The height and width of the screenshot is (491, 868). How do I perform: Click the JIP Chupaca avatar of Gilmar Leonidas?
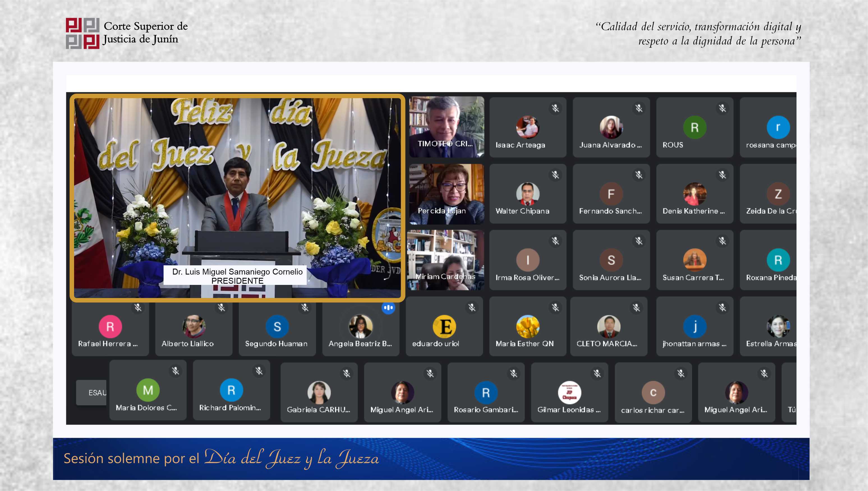pos(570,393)
